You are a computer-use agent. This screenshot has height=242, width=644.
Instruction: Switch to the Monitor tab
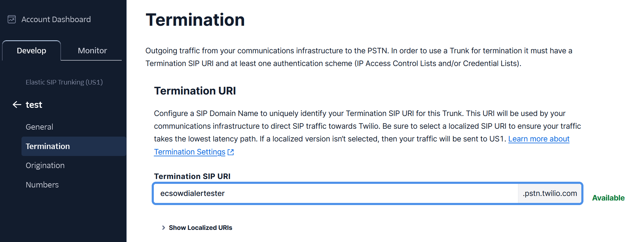[x=92, y=51]
